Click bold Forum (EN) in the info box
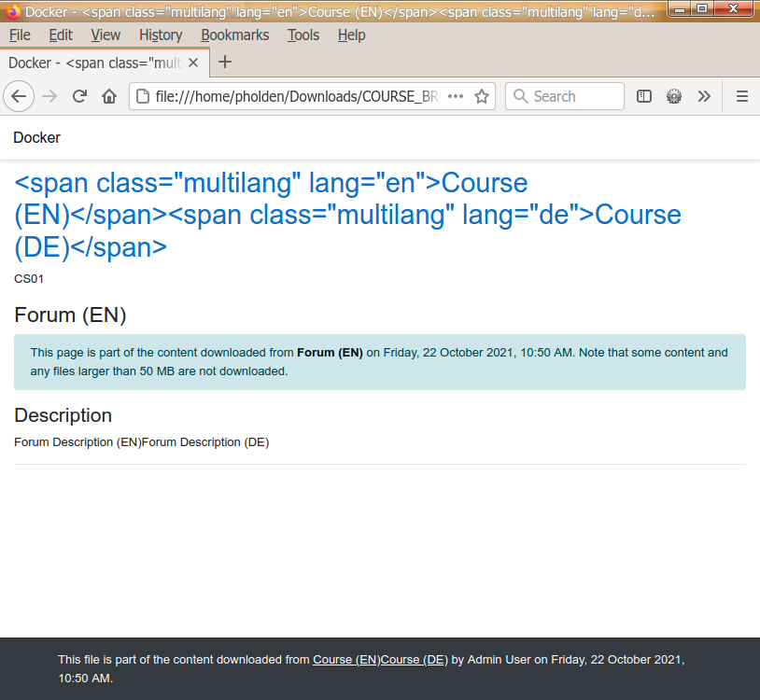 point(330,353)
